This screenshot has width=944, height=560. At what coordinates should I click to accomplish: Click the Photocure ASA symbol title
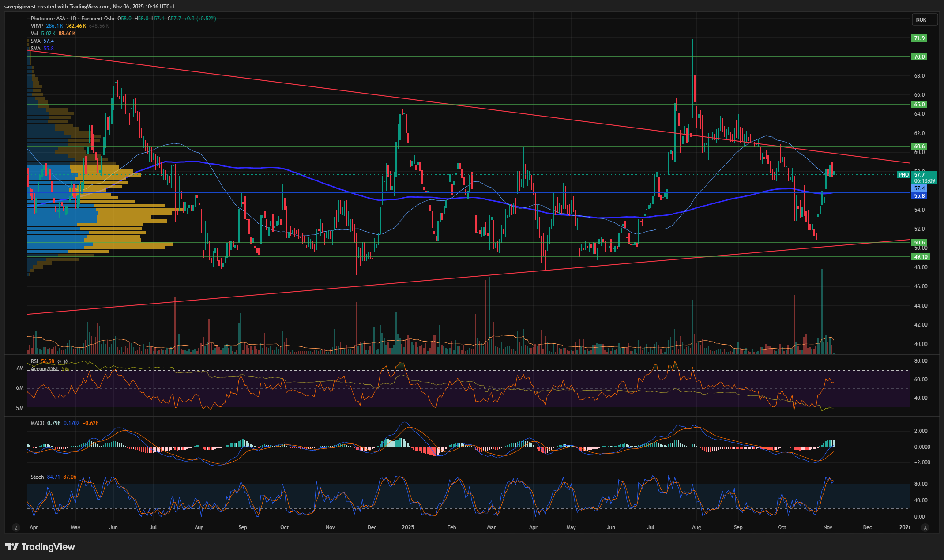(x=48, y=19)
